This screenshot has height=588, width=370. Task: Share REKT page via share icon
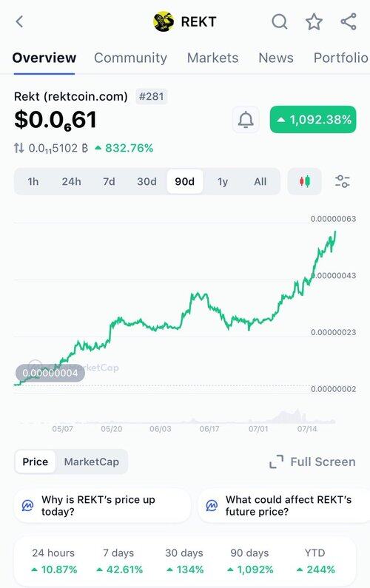pyautogui.click(x=349, y=21)
